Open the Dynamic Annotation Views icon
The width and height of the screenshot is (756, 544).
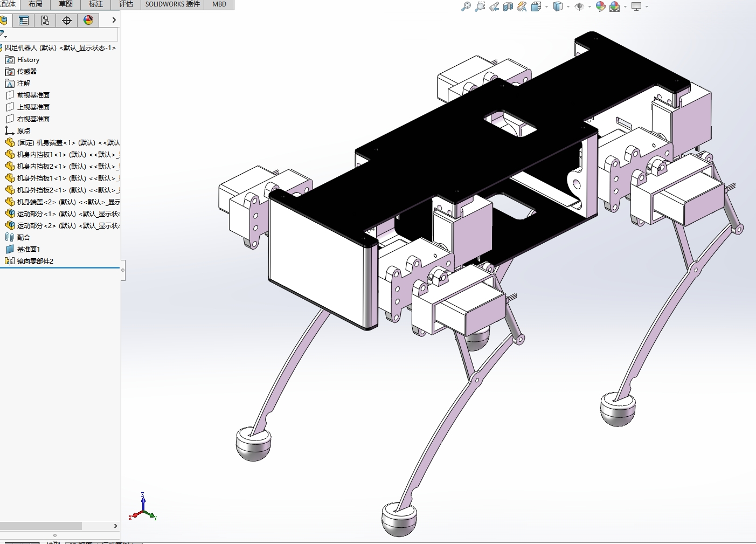(x=522, y=6)
